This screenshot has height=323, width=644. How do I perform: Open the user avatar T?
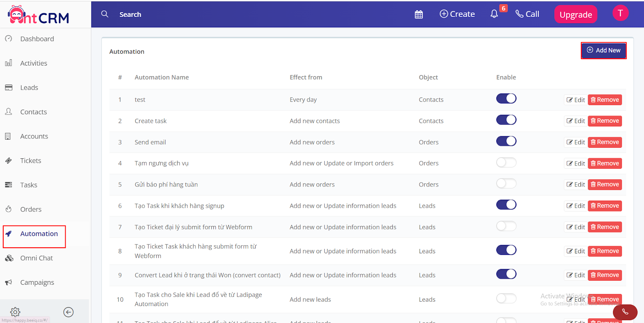pyautogui.click(x=620, y=13)
